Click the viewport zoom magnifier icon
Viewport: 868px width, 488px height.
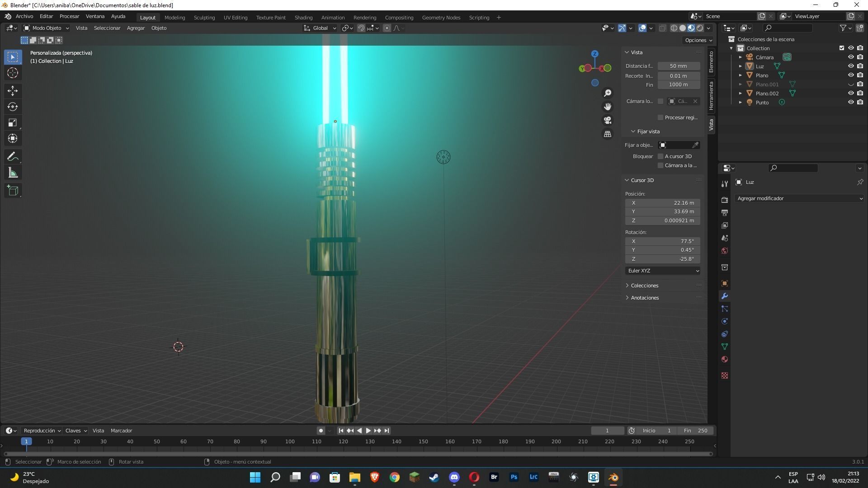point(608,93)
